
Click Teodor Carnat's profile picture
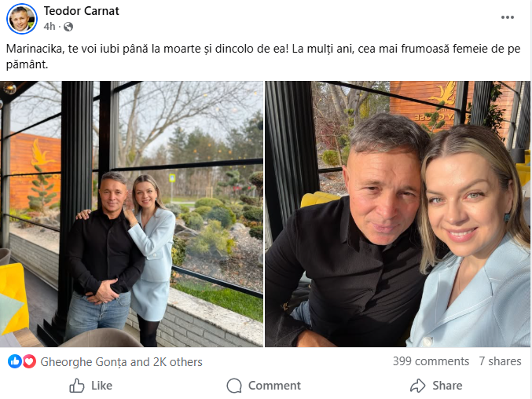[x=23, y=18]
